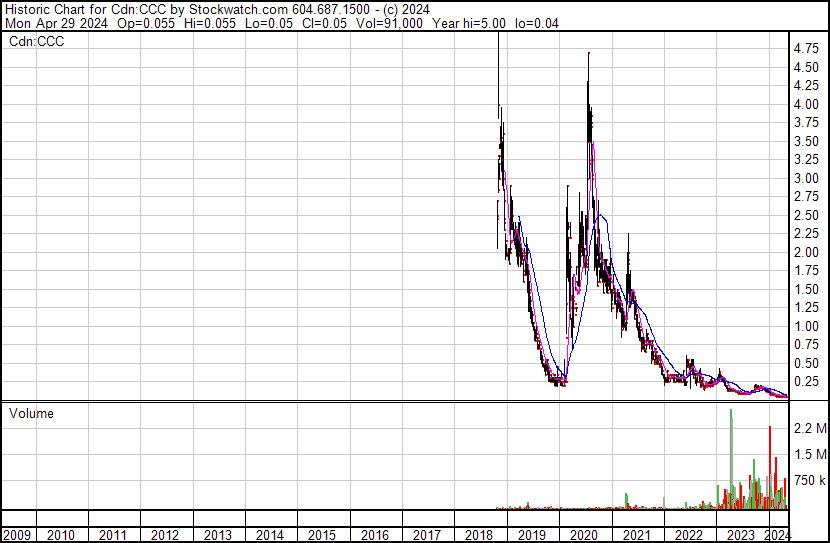
Task: Click the Cdn:CCC symbol label in chart
Action: pos(37,42)
